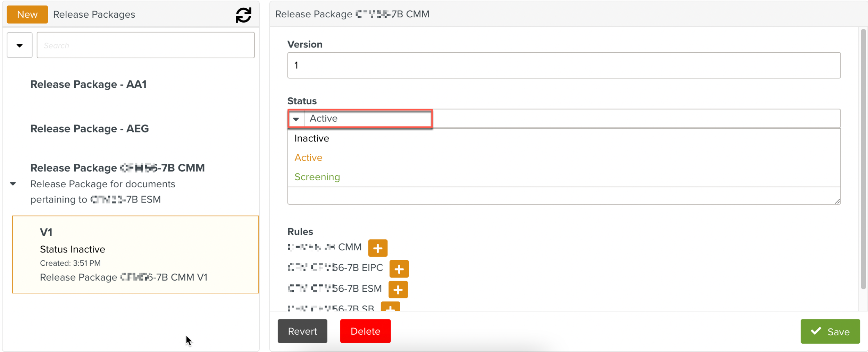Click into the Search field
The height and width of the screenshot is (352, 868).
145,45
